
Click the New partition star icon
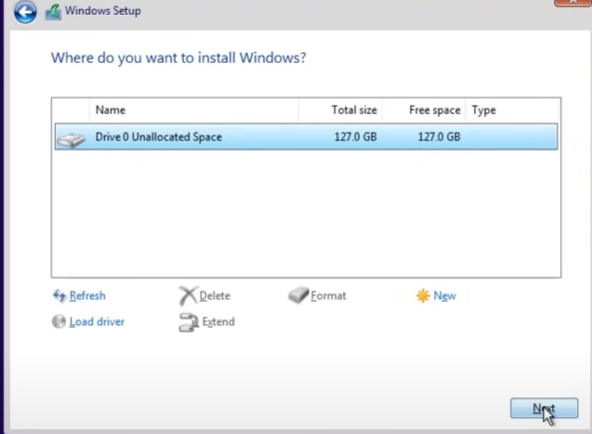click(x=423, y=295)
